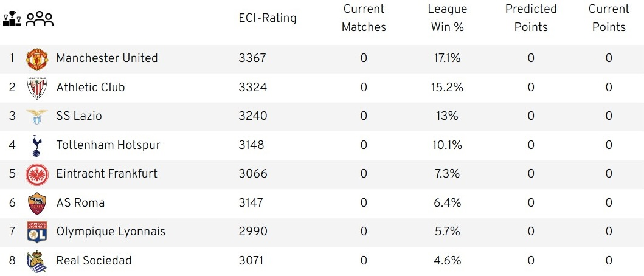644x276 pixels.
Task: Sort by Current Points column header
Action: pyautogui.click(x=609, y=18)
